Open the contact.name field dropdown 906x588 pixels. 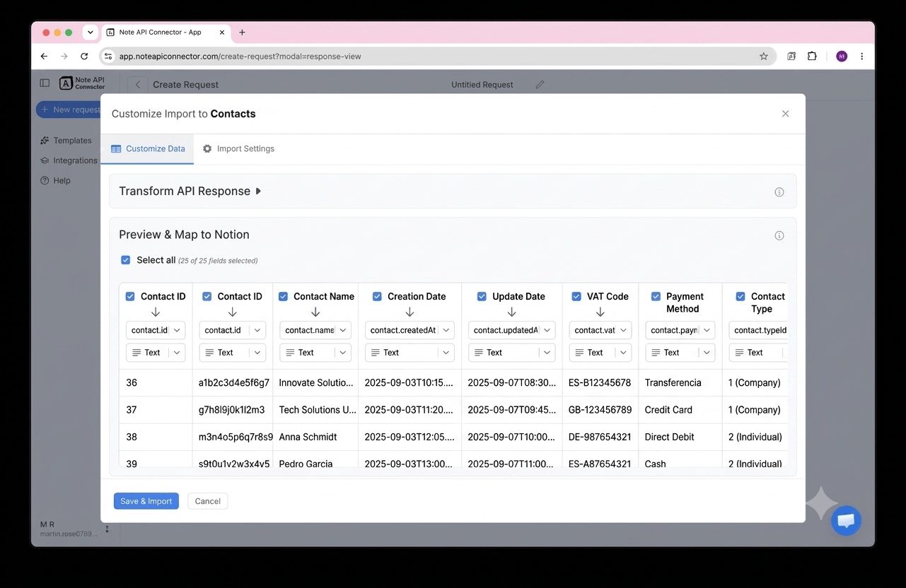(x=315, y=330)
